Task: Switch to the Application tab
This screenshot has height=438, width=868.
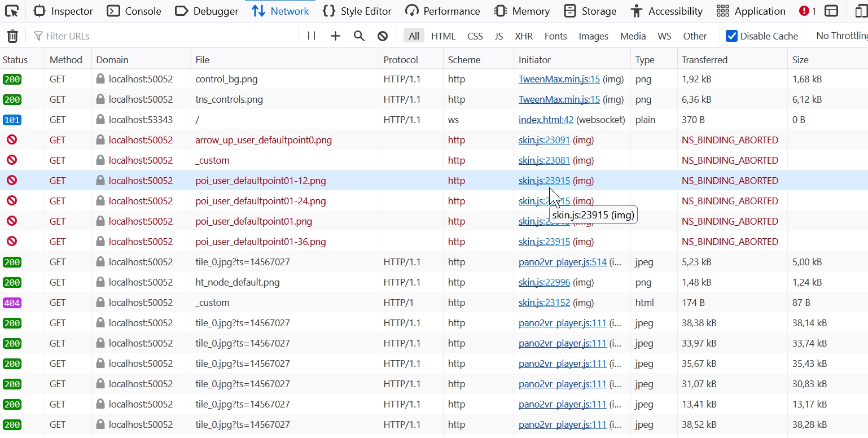Action: [751, 11]
